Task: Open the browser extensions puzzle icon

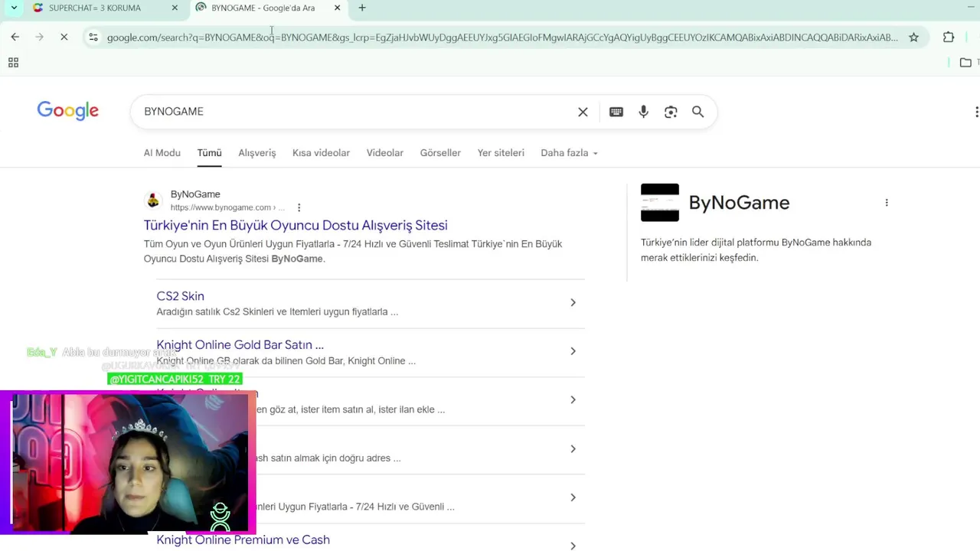Action: (x=949, y=37)
